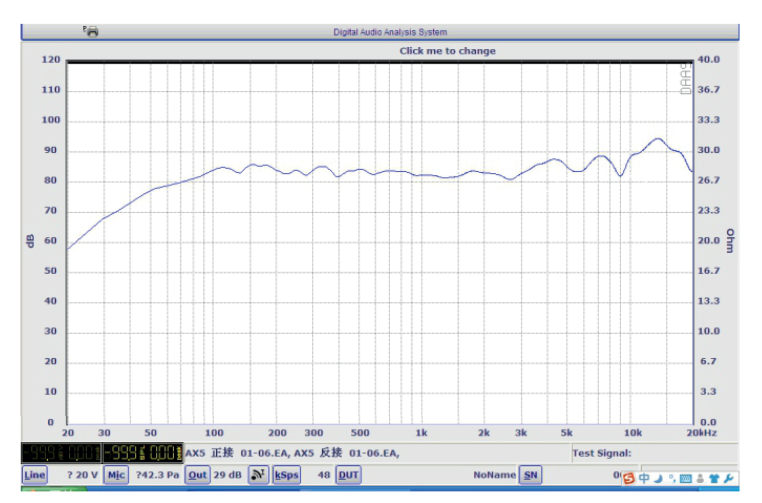
Task: Click the 'AX5 反接 01-06.EA' curve label
Action: (346, 453)
